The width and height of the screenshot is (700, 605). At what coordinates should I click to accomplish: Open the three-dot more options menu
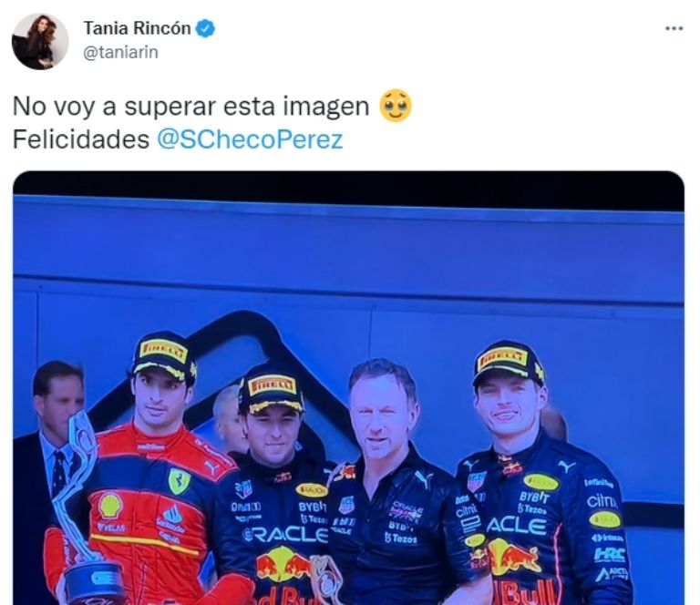[x=674, y=28]
